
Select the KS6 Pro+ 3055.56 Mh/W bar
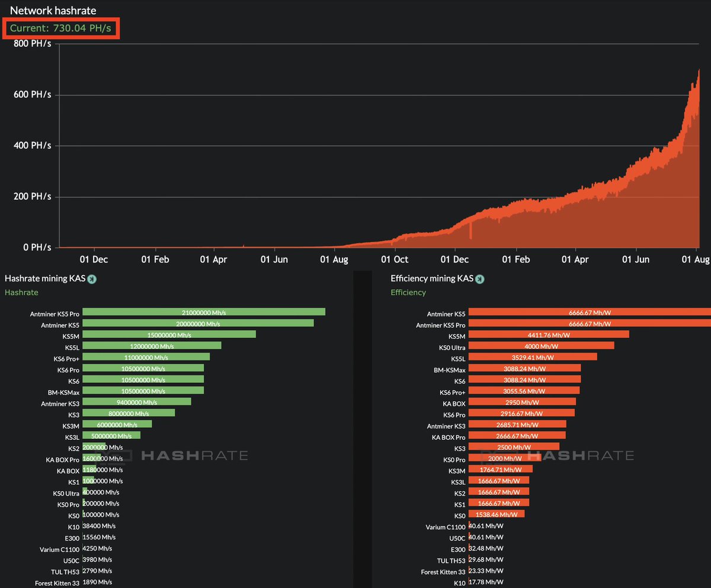coord(524,391)
